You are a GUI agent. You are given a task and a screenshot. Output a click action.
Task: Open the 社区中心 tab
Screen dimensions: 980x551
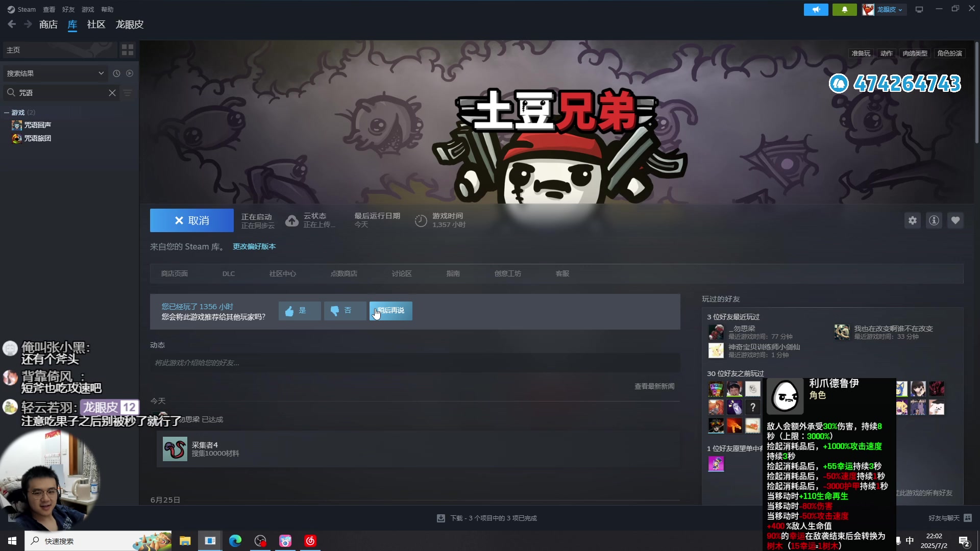coord(283,274)
